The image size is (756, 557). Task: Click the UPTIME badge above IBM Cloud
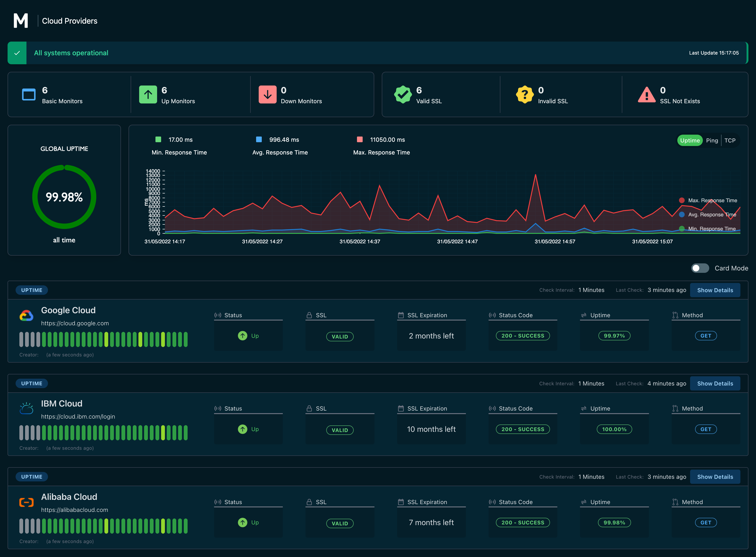pyautogui.click(x=32, y=384)
